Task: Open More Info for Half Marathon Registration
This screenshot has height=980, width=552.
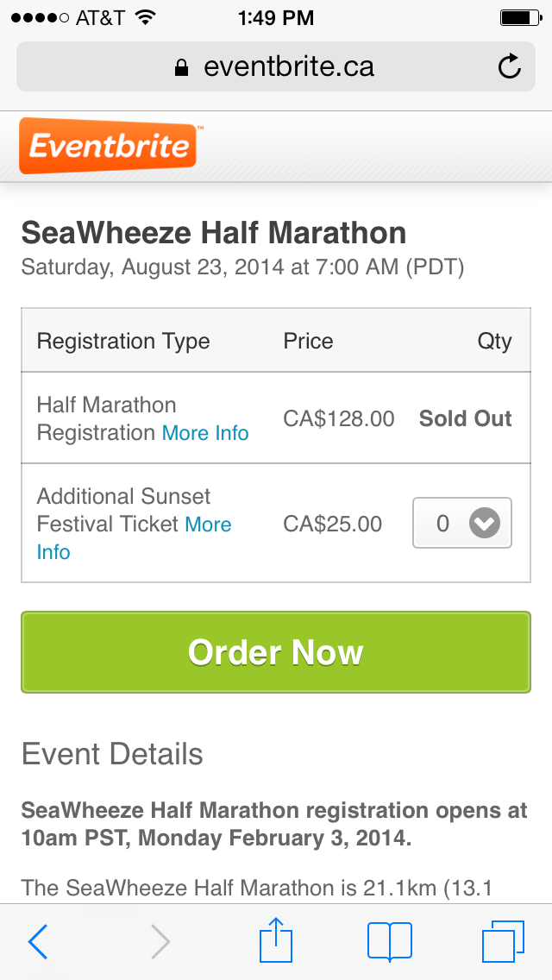Action: 205,433
